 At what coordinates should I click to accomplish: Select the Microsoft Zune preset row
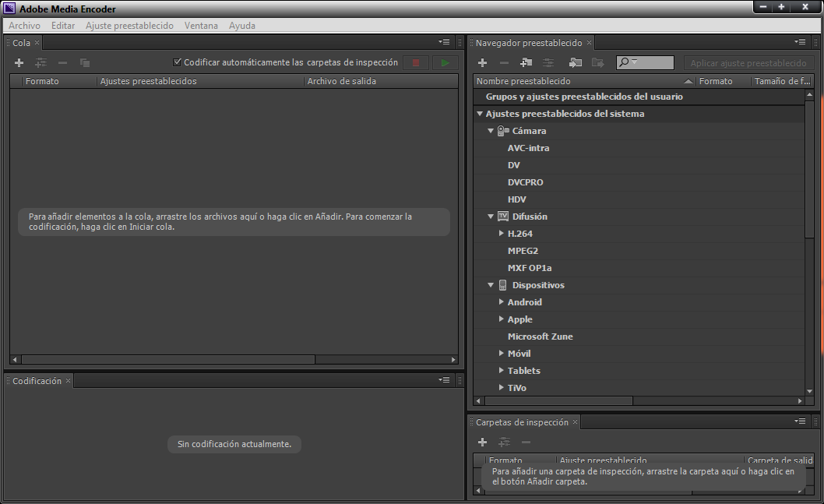click(x=639, y=337)
